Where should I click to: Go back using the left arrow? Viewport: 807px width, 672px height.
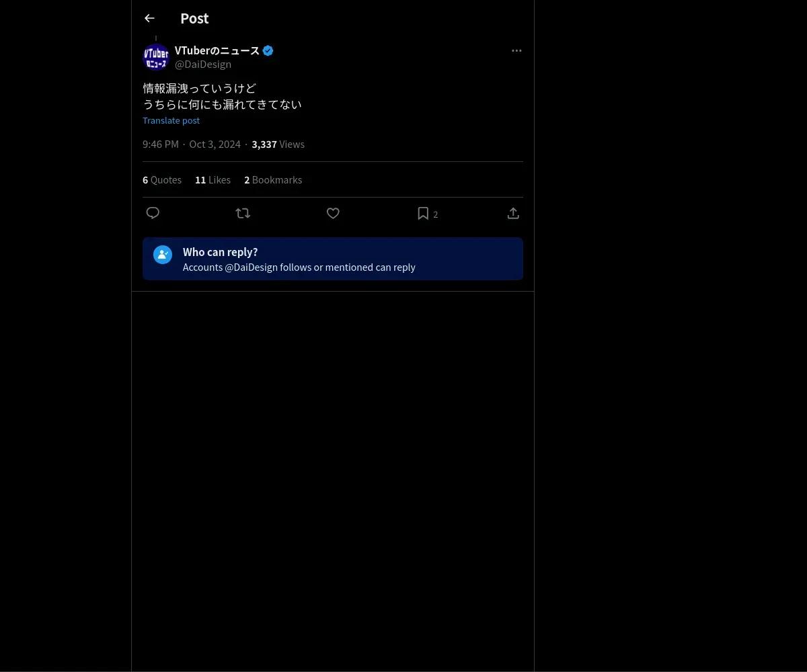pyautogui.click(x=149, y=19)
